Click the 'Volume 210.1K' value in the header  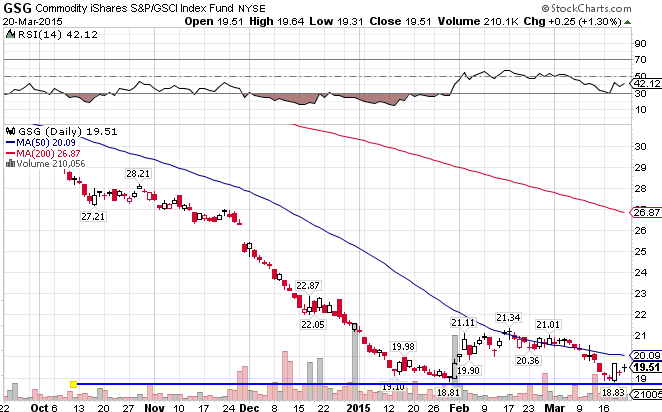point(478,22)
